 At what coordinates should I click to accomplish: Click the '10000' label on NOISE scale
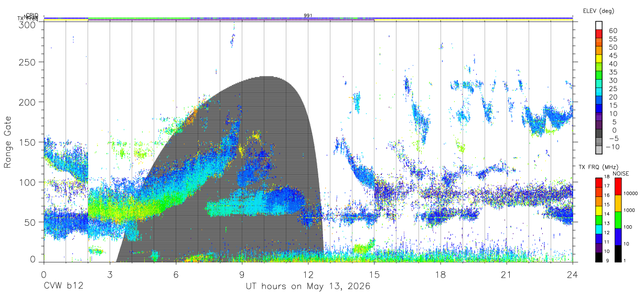[x=631, y=193]
